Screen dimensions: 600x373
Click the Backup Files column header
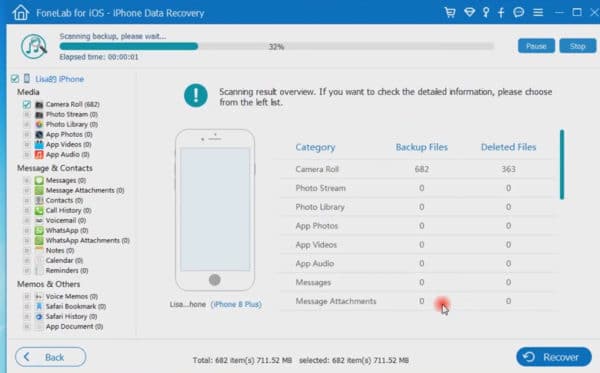point(421,147)
